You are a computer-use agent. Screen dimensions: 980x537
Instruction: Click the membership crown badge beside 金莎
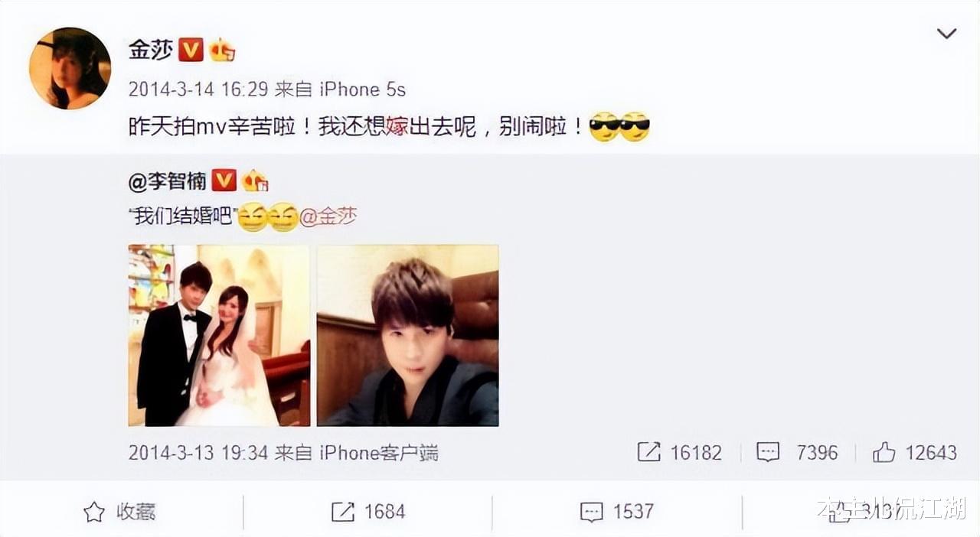point(222,50)
